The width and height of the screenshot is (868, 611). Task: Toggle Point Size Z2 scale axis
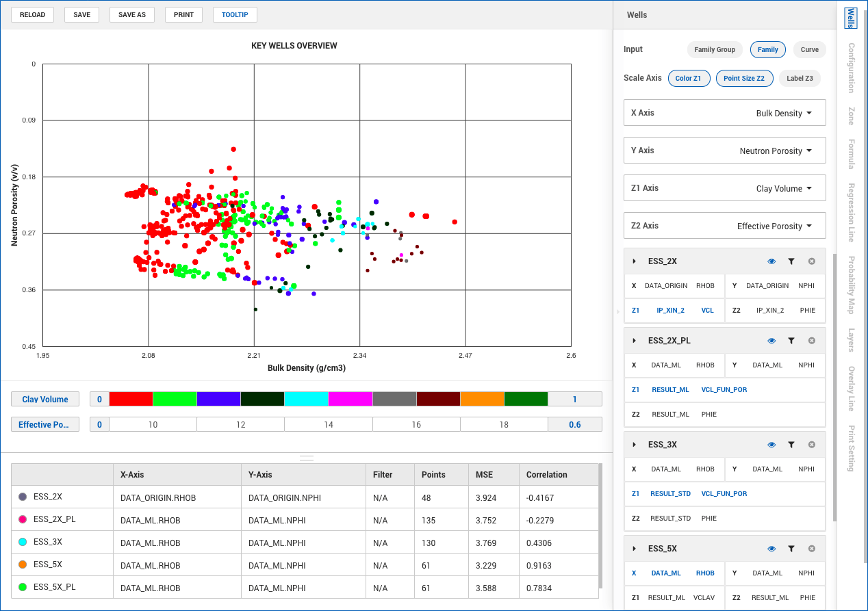pyautogui.click(x=744, y=78)
